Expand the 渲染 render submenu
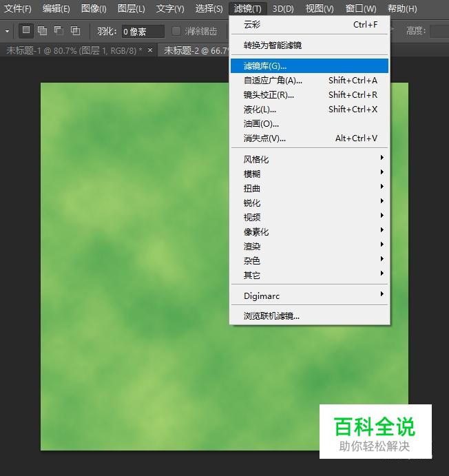Viewport: 449px width, 476px height. coord(309,246)
